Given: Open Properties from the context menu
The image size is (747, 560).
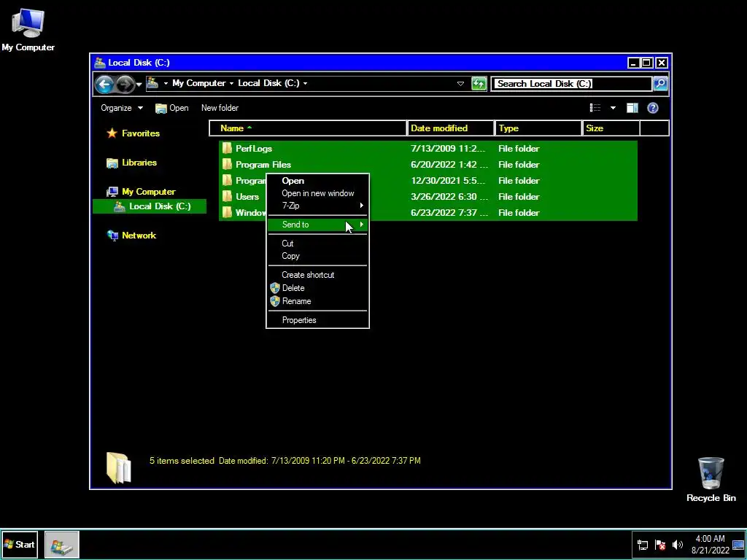Looking at the screenshot, I should click(318, 320).
